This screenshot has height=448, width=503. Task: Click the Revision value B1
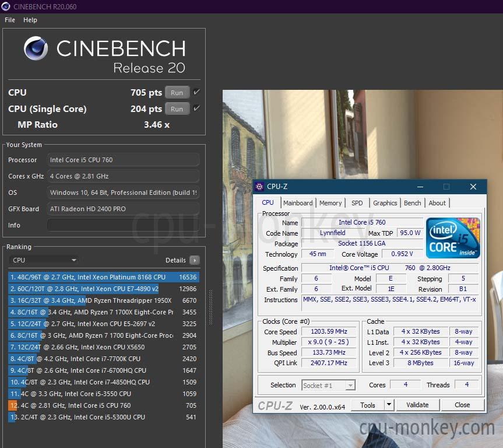coord(463,289)
